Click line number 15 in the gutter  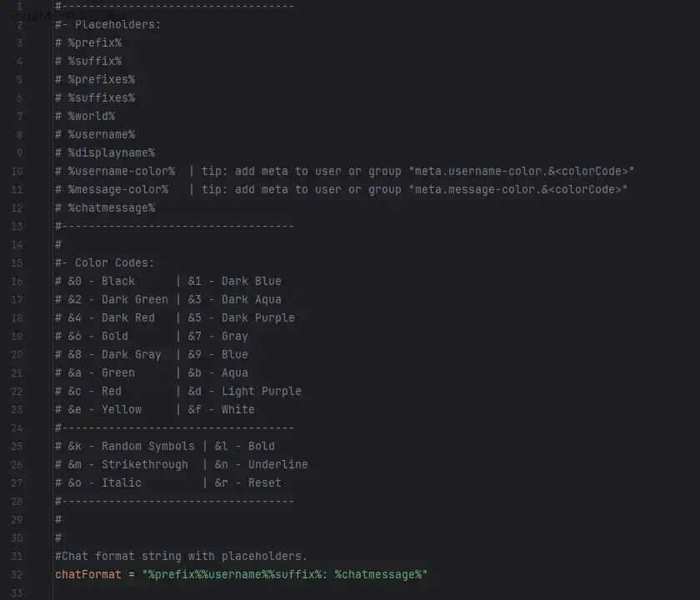coord(17,262)
